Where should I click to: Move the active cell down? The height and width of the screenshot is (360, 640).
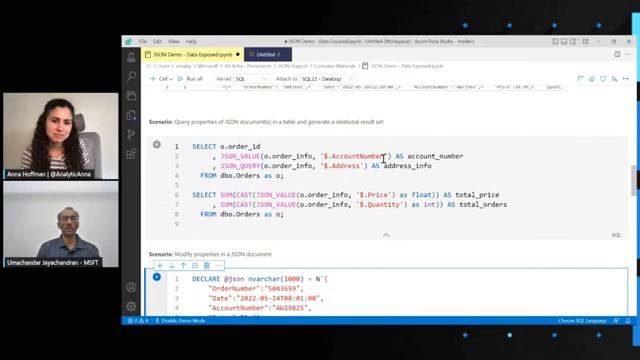pos(172,266)
